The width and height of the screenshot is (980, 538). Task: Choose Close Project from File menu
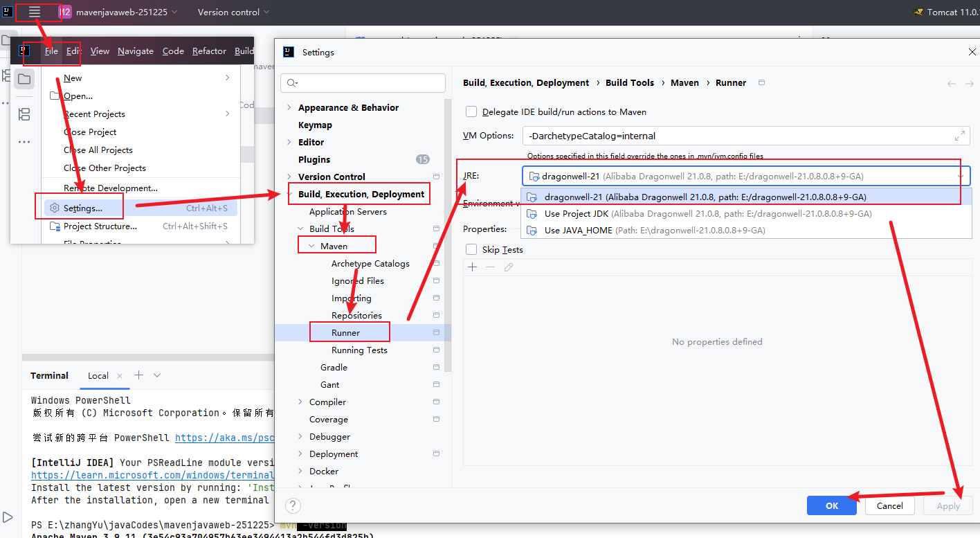click(x=141, y=132)
